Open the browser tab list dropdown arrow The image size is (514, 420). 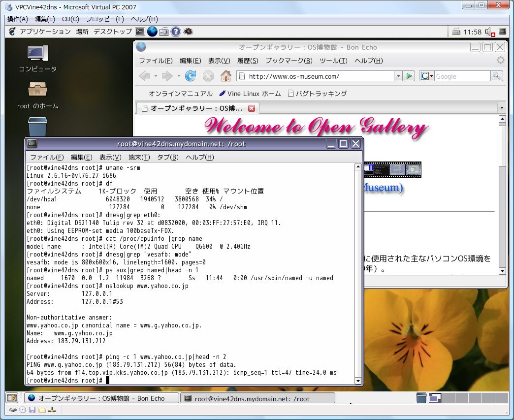click(502, 108)
